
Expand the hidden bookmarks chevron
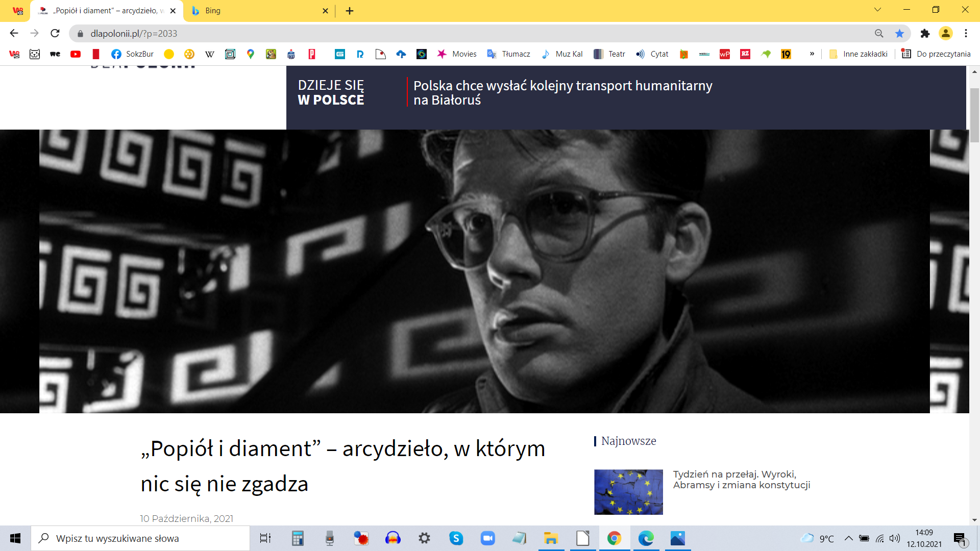pyautogui.click(x=812, y=54)
